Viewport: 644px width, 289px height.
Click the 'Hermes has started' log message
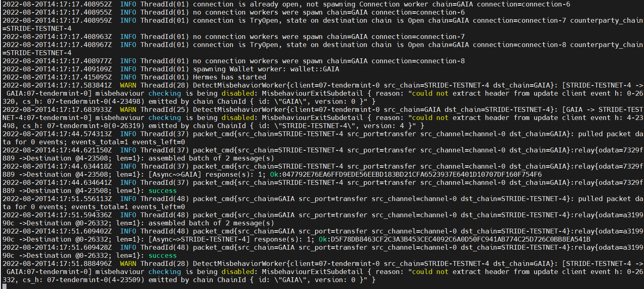click(x=230, y=77)
